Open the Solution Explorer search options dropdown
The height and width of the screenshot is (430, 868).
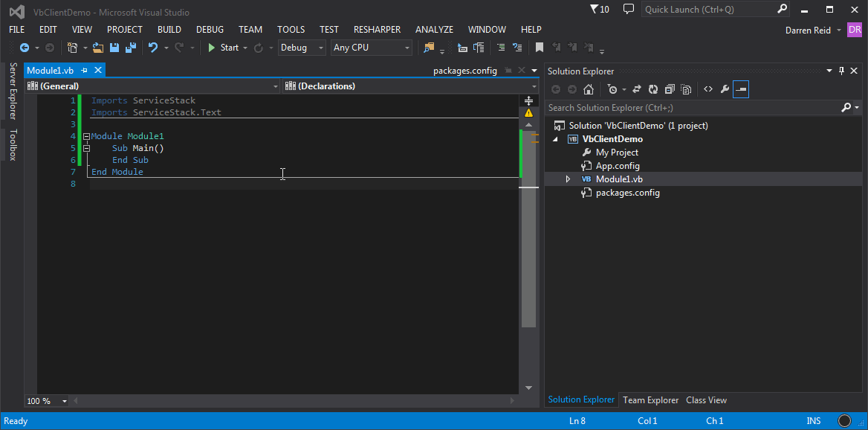pyautogui.click(x=857, y=107)
